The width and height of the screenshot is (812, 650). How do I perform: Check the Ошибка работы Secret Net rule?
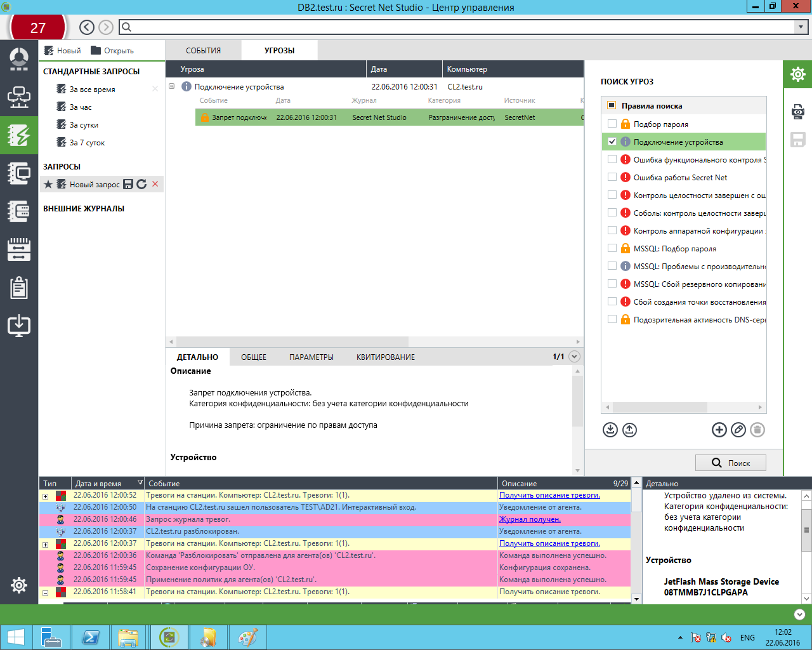click(612, 177)
